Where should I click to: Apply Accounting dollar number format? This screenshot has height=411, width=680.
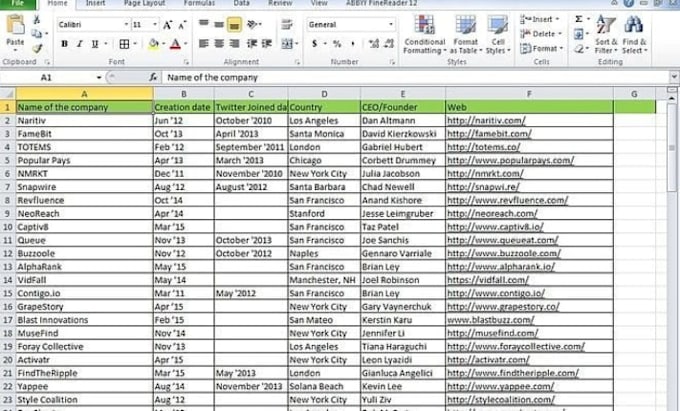(314, 44)
